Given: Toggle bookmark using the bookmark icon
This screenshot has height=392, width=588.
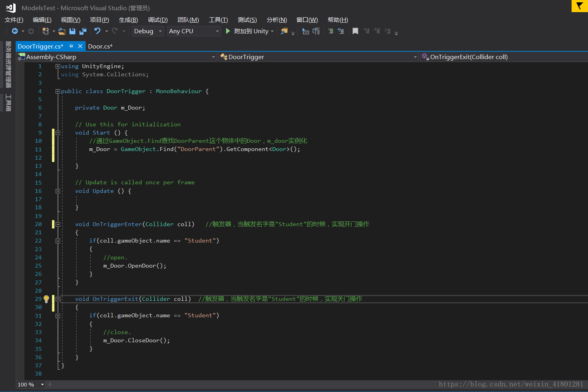Looking at the screenshot, I should point(355,31).
